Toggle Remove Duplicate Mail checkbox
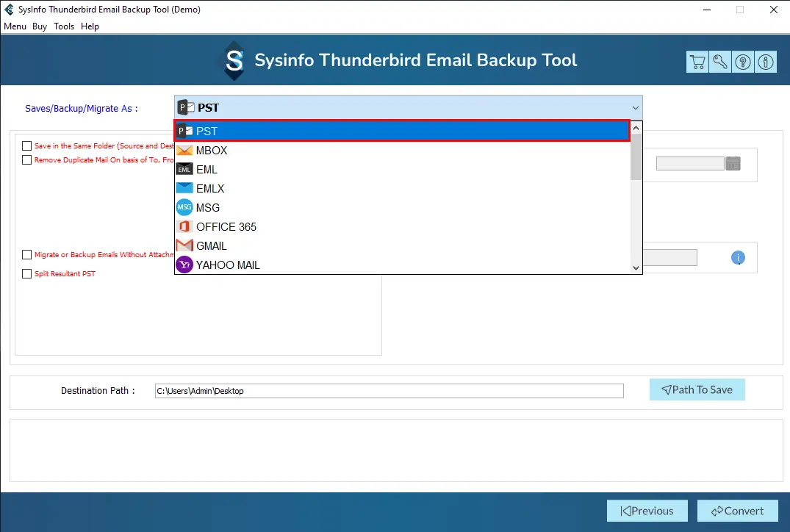The width and height of the screenshot is (790, 532). click(27, 160)
